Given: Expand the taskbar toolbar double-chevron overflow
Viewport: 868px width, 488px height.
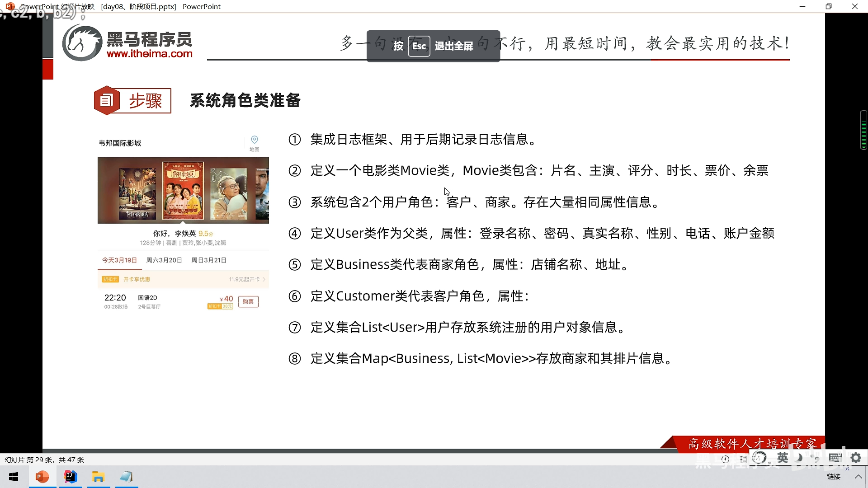Looking at the screenshot, I should click(847, 469).
